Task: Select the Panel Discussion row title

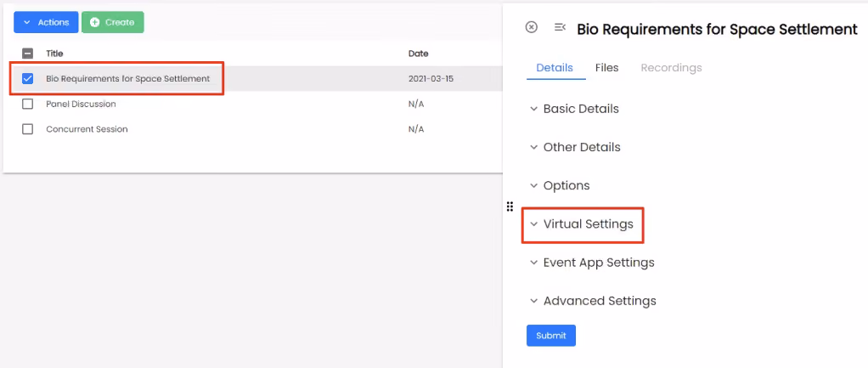Action: 81,104
